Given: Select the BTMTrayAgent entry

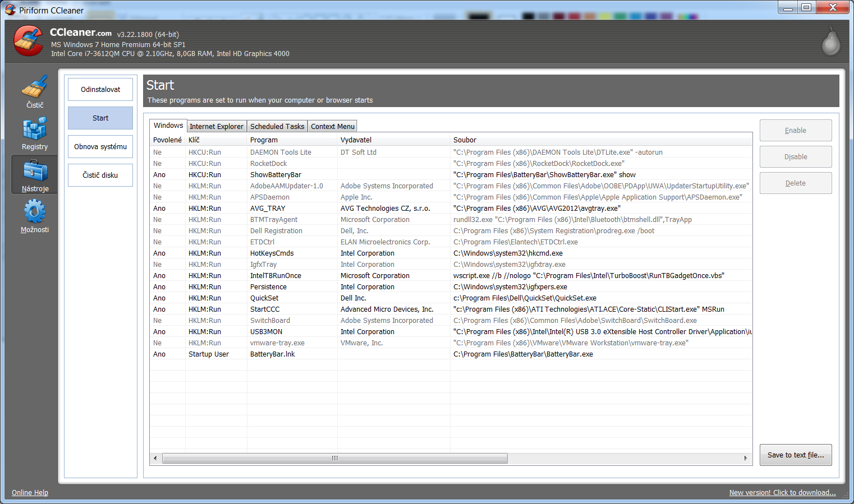Looking at the screenshot, I should click(451, 220).
